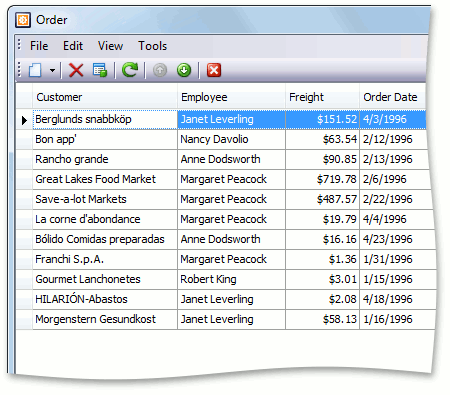Open the View menu
Image resolution: width=450 pixels, height=395 pixels.
pos(110,46)
